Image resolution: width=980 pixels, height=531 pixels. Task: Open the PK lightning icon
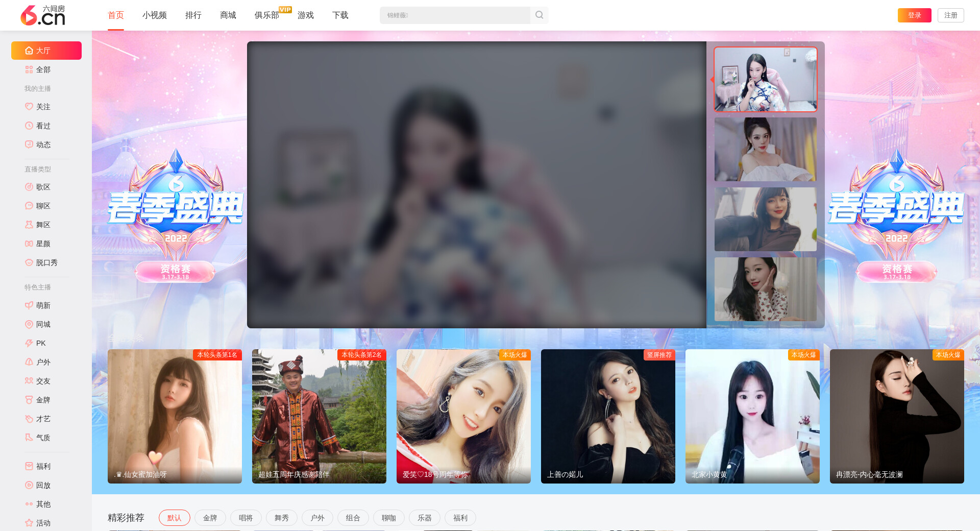click(29, 343)
